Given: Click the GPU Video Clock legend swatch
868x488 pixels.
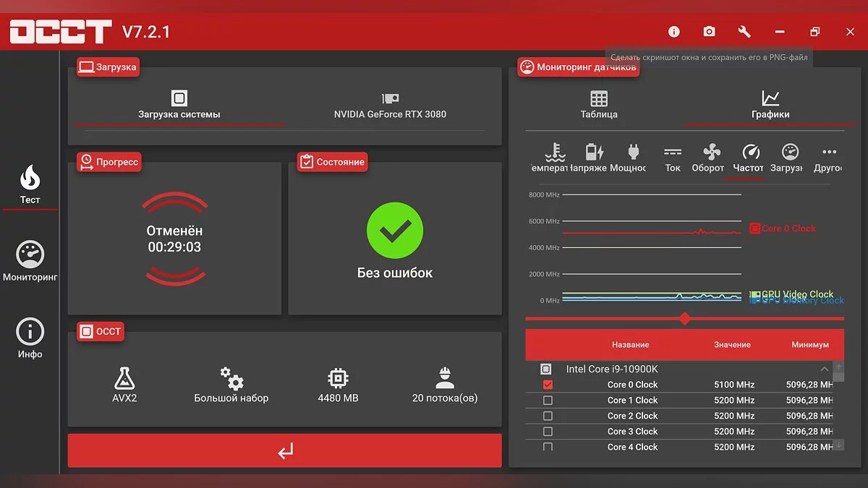Looking at the screenshot, I should [x=755, y=294].
